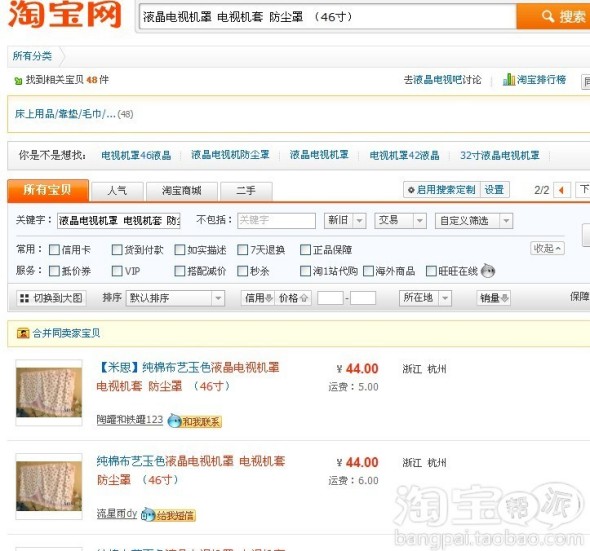The height and width of the screenshot is (551, 590).
Task: Switch to the 人气 tab
Action: coord(117,190)
